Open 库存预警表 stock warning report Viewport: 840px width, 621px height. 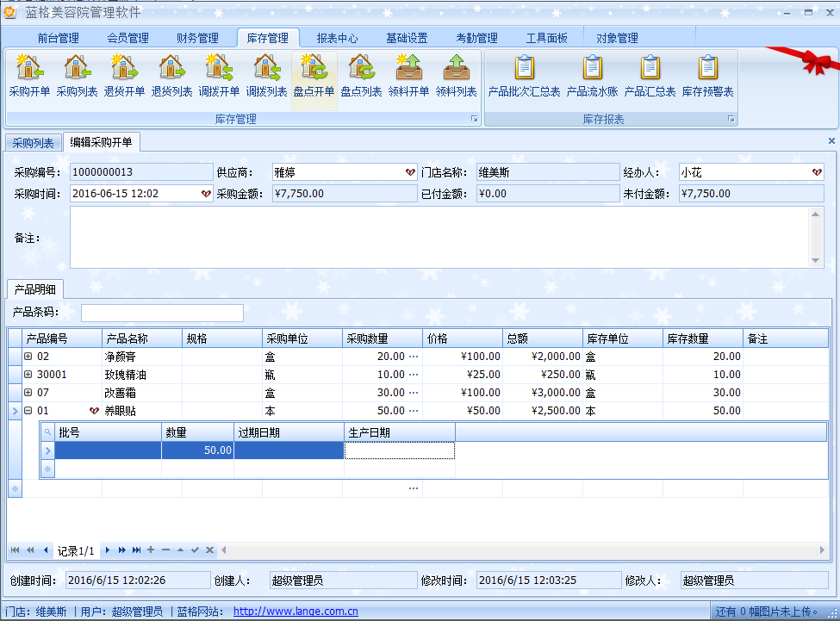[x=707, y=75]
